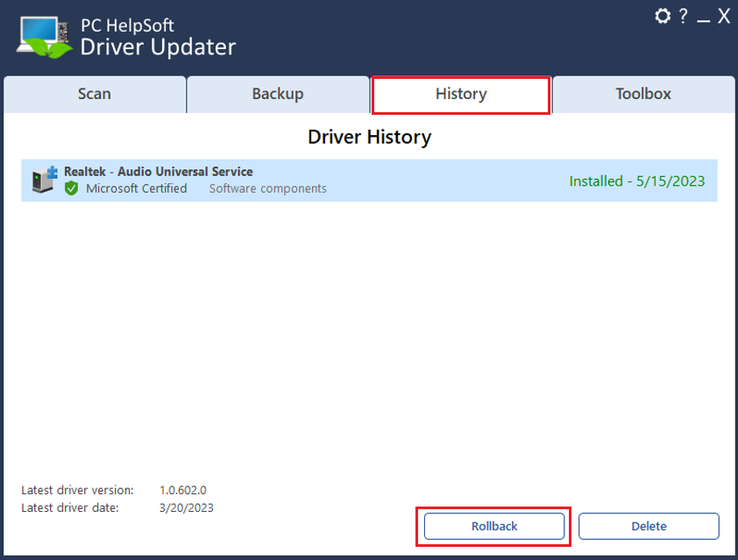This screenshot has width=738, height=560.
Task: Click the Delete button
Action: coord(649,526)
